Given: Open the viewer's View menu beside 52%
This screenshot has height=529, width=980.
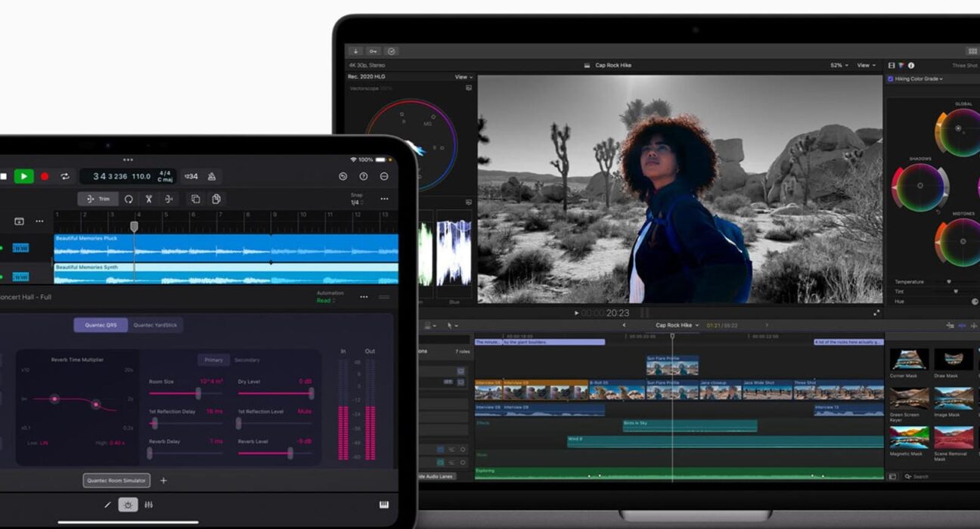Looking at the screenshot, I should pos(866,66).
